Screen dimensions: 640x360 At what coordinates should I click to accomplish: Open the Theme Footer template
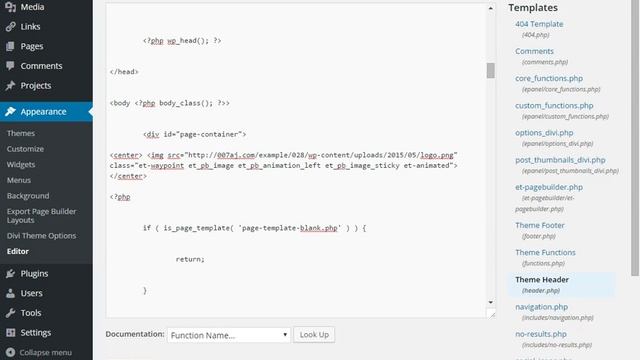tap(540, 225)
